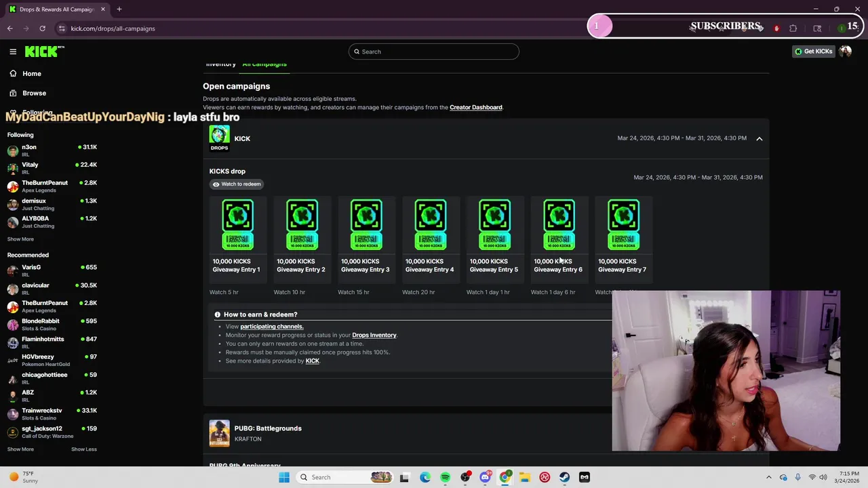Screen dimensions: 868x488
Task: Open the Creator Dashboard link
Action: pos(476,107)
